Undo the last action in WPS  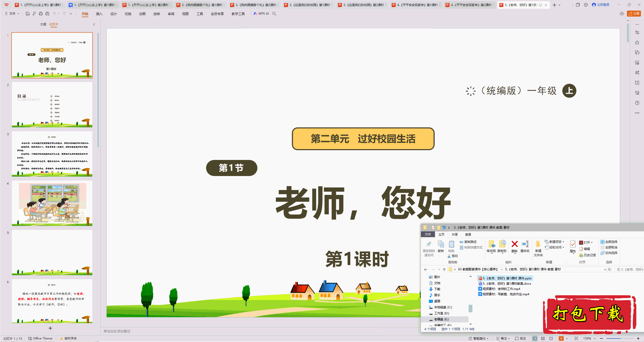pyautogui.click(x=54, y=14)
